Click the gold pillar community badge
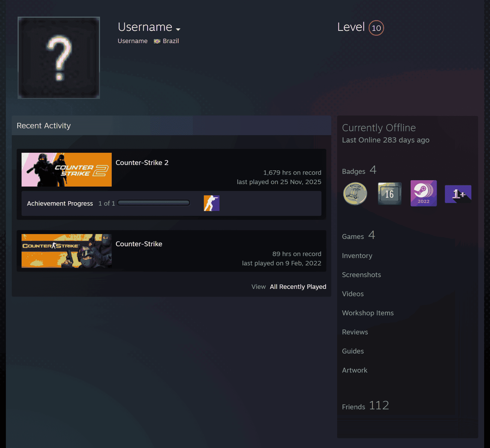490x448 pixels. point(355,194)
